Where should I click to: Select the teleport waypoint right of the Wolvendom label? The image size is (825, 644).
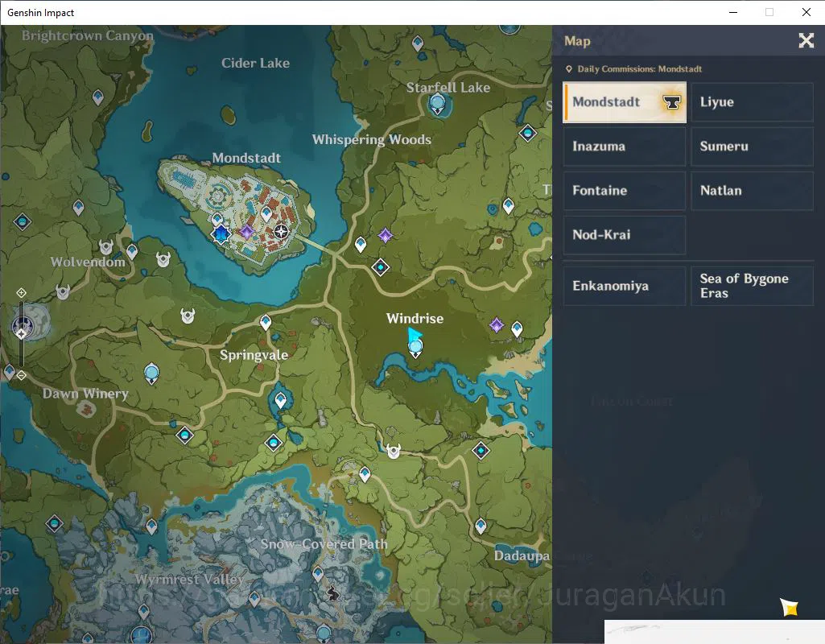[x=132, y=252]
